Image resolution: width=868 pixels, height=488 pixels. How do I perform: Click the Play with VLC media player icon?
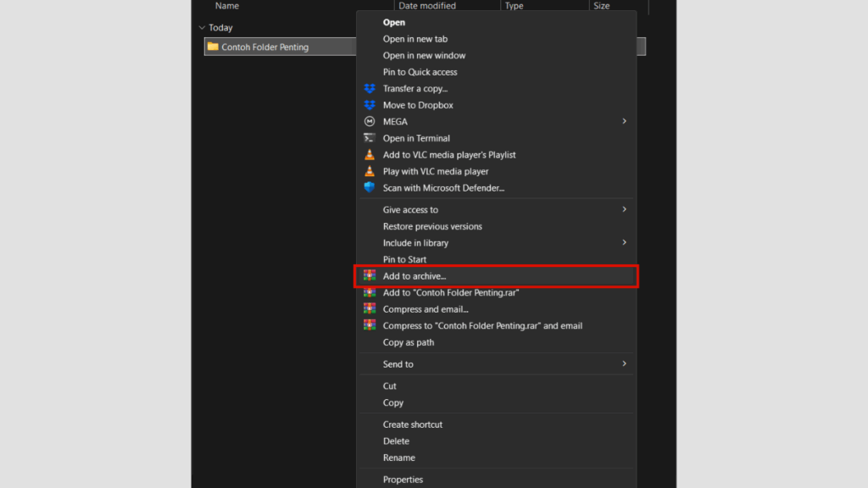pos(370,171)
